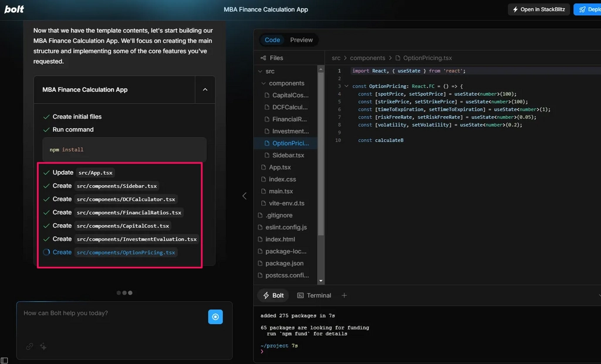601x364 pixels.
Task: Open FinancialR... file in tree
Action: (x=286, y=119)
